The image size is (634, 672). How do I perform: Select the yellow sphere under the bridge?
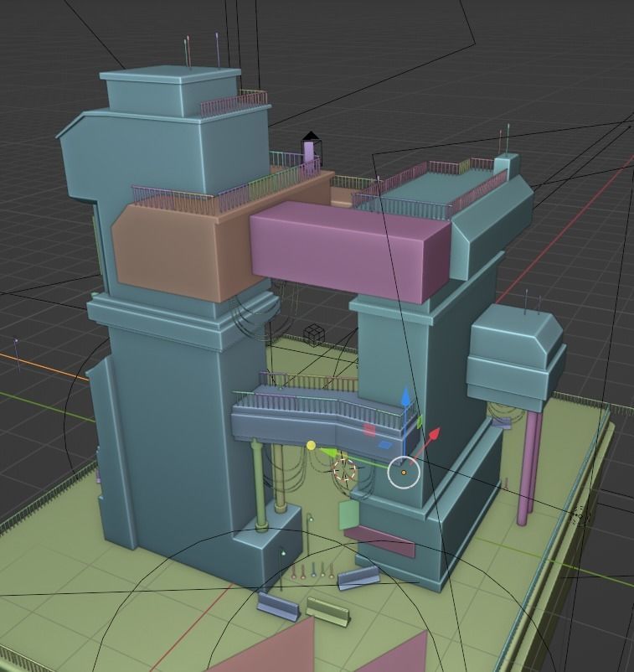pos(311,446)
